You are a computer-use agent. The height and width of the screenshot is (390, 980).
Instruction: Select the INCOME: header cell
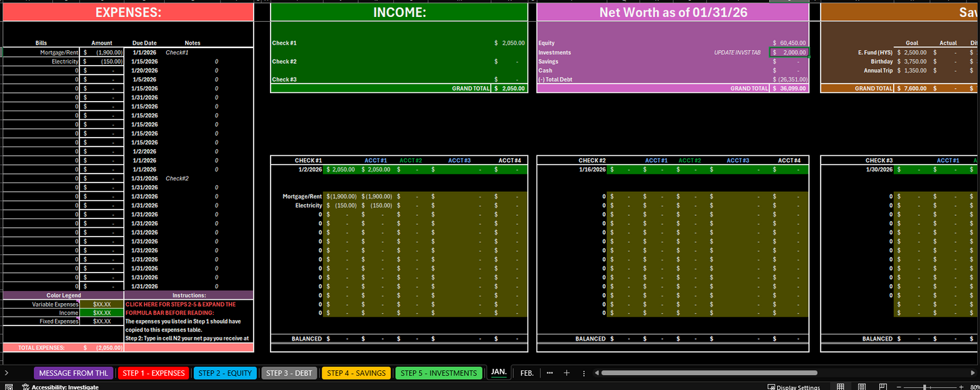pyautogui.click(x=399, y=12)
